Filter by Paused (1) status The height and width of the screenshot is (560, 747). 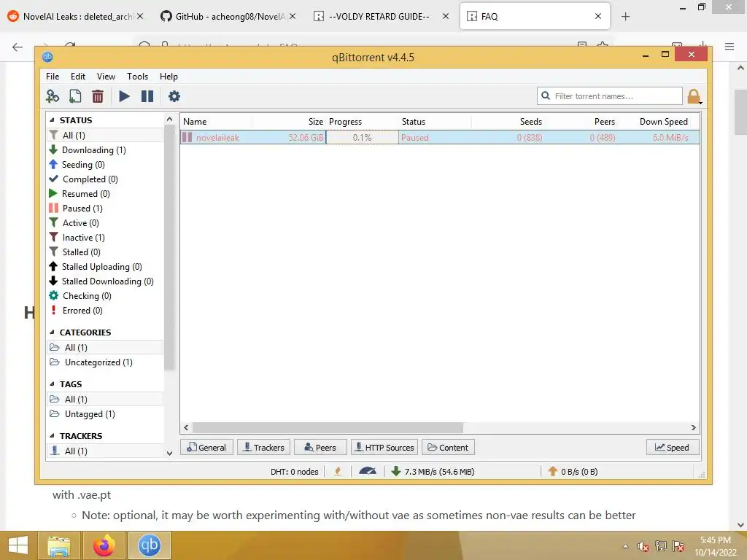(105, 208)
